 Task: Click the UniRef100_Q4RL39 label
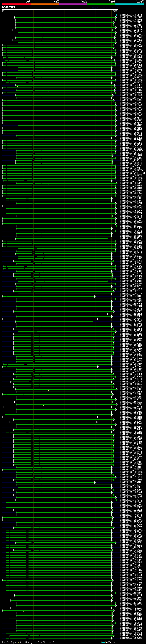click(x=131, y=53)
